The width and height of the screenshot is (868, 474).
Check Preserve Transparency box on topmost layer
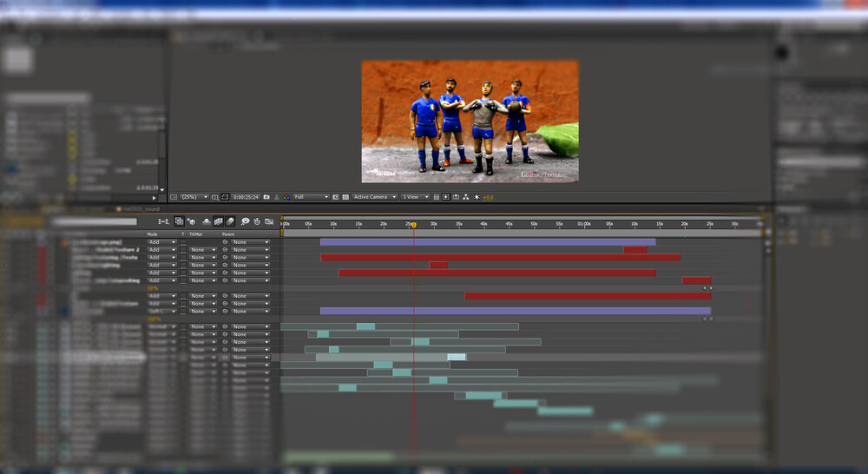pyautogui.click(x=183, y=242)
